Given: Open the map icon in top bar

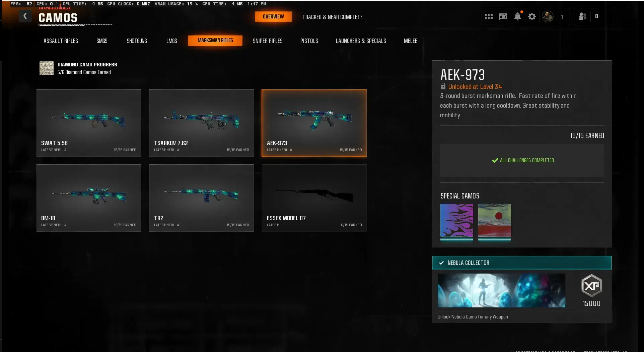Looking at the screenshot, I should pos(503,16).
